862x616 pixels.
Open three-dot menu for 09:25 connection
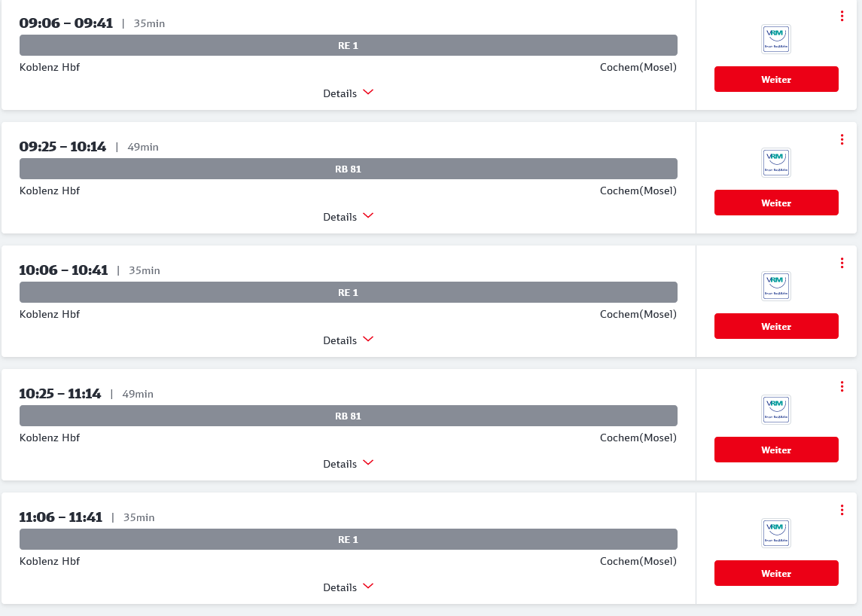(x=842, y=140)
